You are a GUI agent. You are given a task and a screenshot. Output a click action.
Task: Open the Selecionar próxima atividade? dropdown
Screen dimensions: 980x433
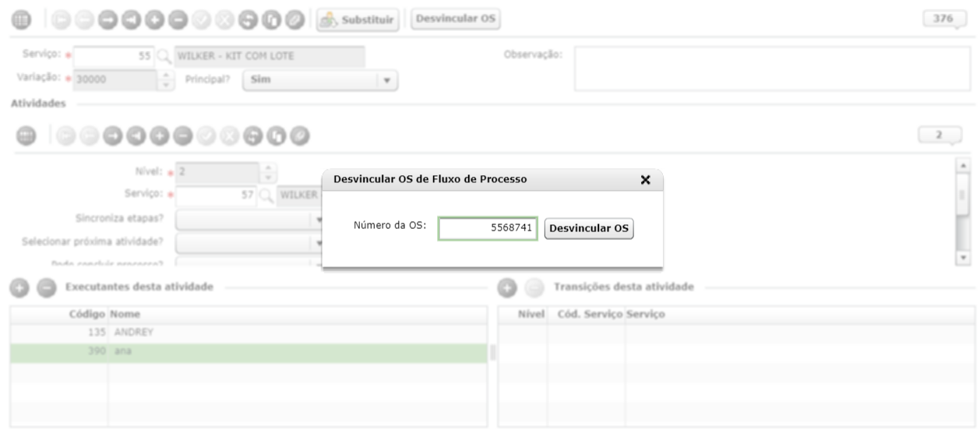[250, 243]
